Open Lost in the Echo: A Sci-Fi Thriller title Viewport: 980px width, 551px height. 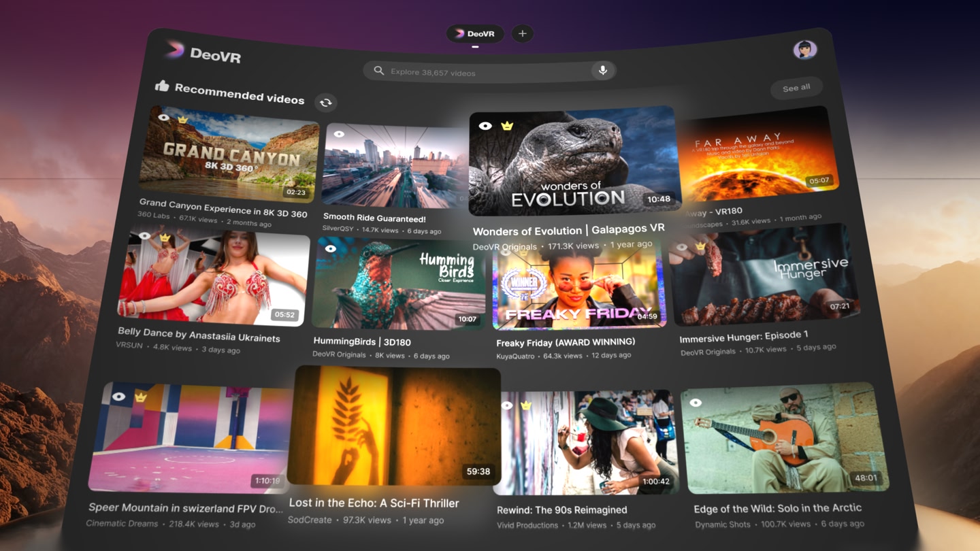point(374,503)
